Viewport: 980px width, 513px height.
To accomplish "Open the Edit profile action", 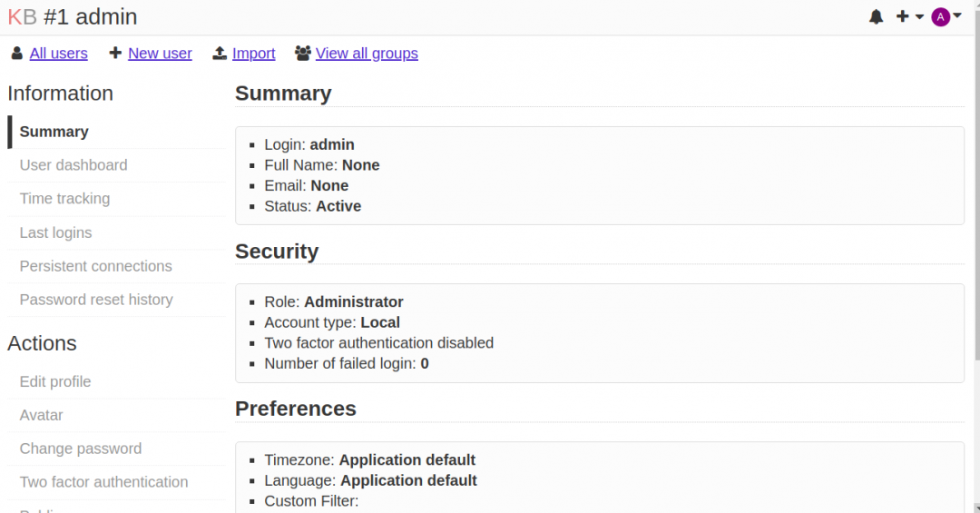I will coord(55,381).
